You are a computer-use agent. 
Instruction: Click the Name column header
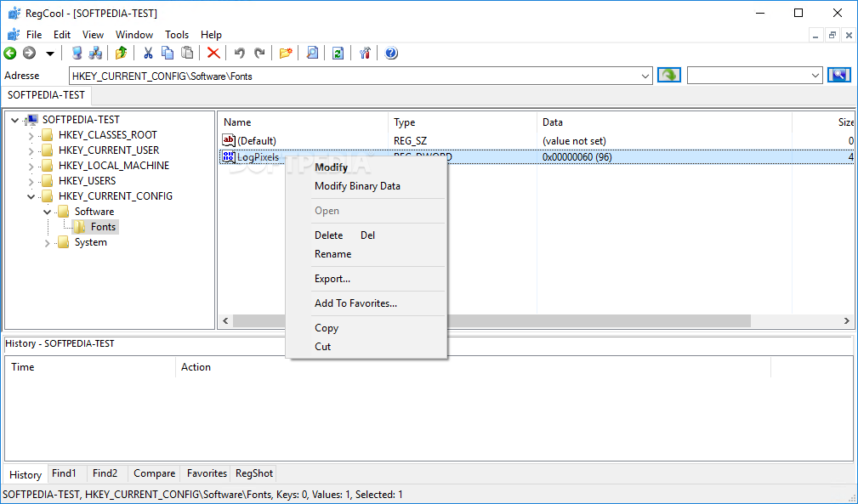[303, 122]
